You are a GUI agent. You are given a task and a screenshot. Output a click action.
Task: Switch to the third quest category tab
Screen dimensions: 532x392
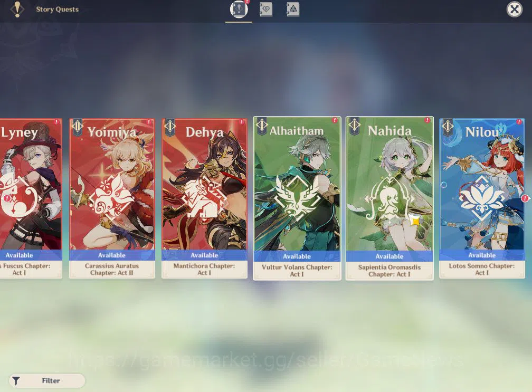(292, 9)
